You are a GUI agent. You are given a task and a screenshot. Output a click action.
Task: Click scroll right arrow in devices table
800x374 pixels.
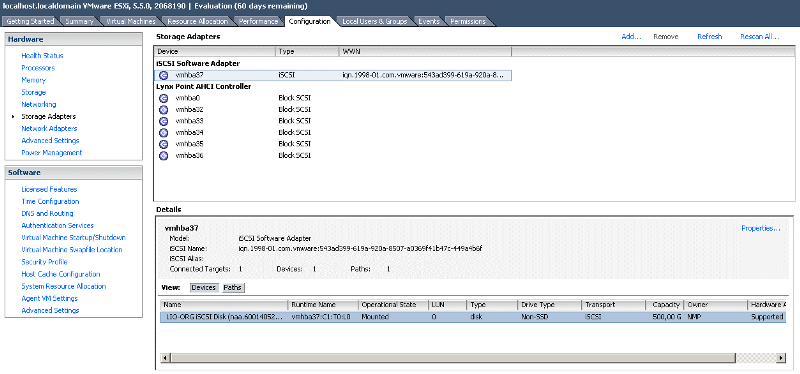coord(782,358)
